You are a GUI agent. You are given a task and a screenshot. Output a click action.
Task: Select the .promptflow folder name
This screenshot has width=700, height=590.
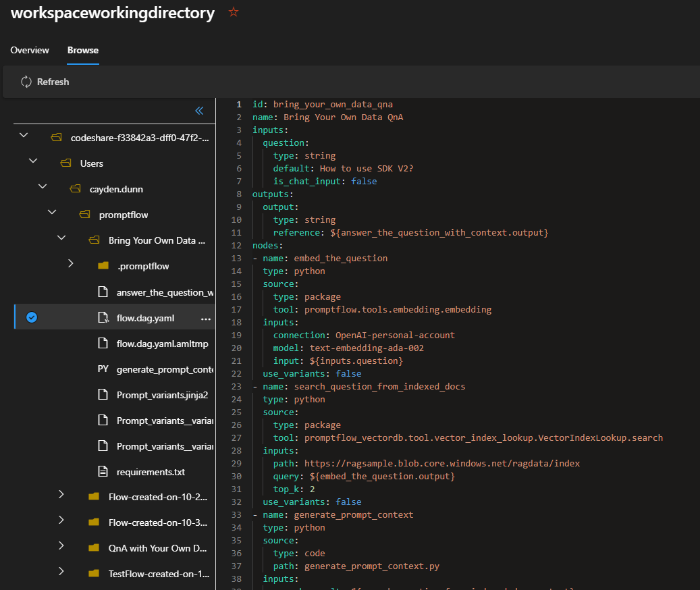click(x=143, y=266)
